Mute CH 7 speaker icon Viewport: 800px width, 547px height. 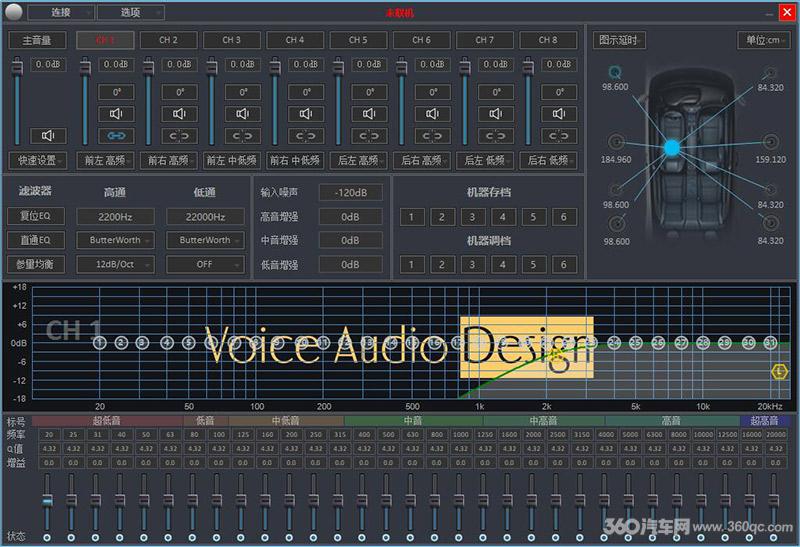click(495, 114)
